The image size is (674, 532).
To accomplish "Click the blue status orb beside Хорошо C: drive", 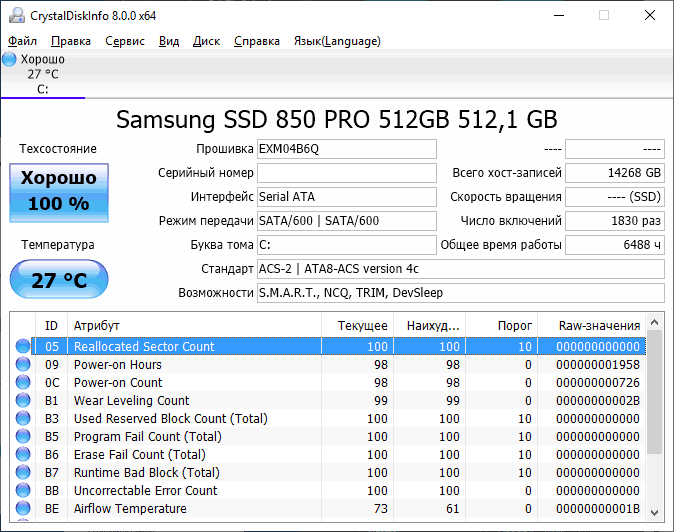I will point(9,59).
